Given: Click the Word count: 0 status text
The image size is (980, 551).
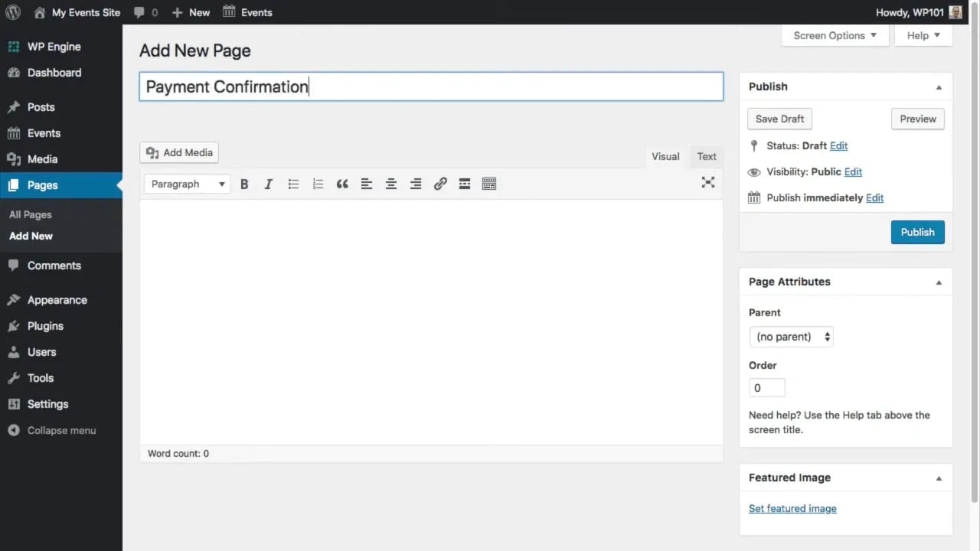Looking at the screenshot, I should click(x=178, y=454).
